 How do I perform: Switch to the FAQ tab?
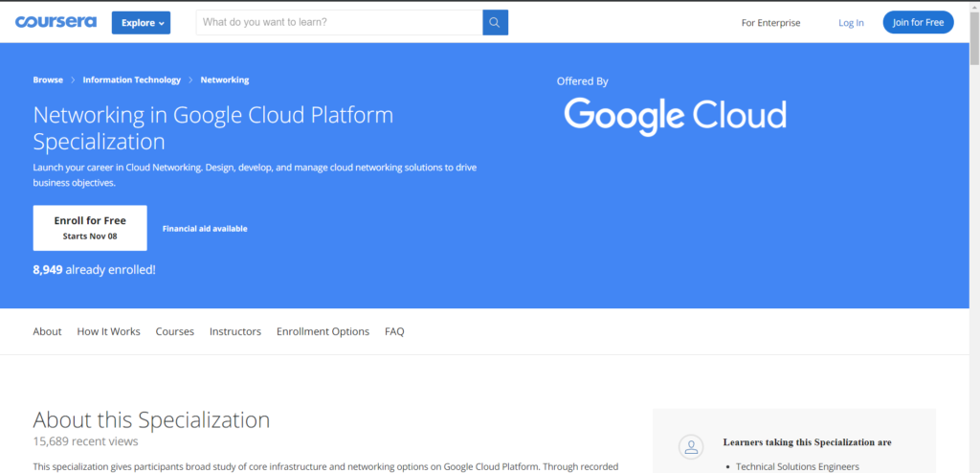pyautogui.click(x=394, y=331)
